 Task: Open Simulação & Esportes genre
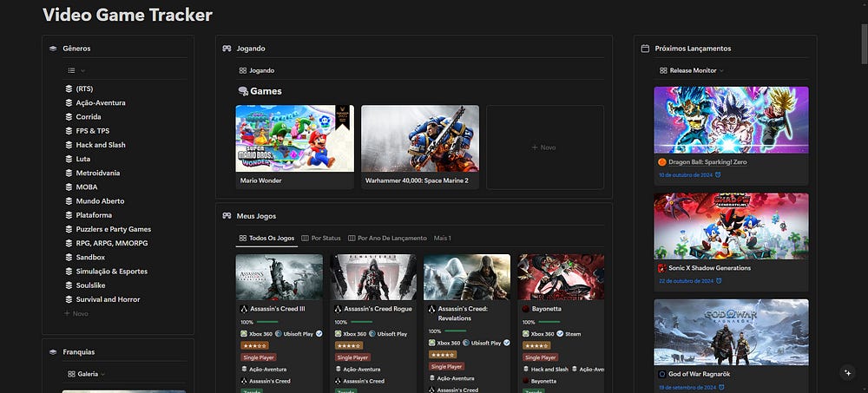point(111,272)
